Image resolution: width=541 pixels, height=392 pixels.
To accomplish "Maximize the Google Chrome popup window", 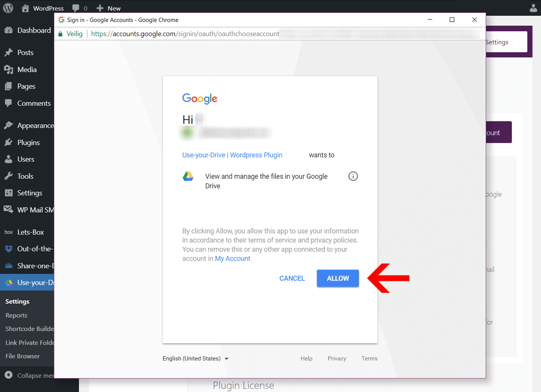I will point(452,19).
